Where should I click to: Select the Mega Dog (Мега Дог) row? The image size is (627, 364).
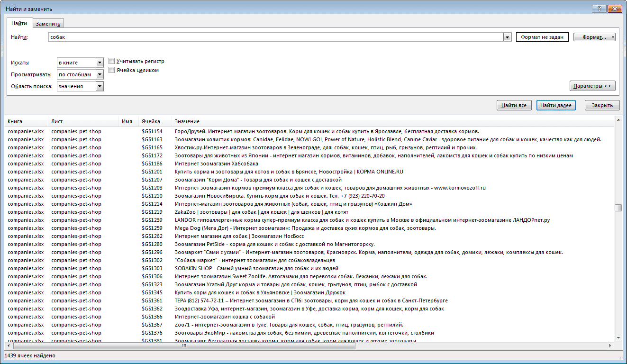click(309, 228)
